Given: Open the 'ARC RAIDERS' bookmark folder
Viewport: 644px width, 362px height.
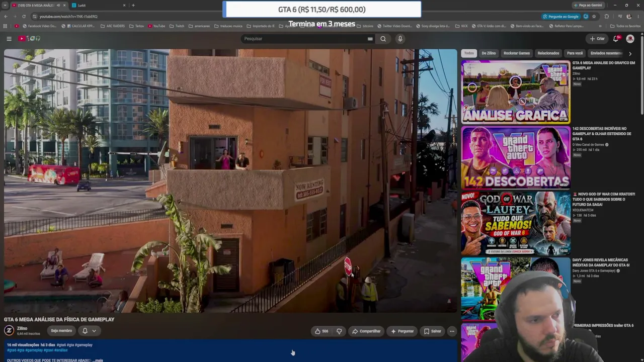Looking at the screenshot, I should pyautogui.click(x=112, y=26).
